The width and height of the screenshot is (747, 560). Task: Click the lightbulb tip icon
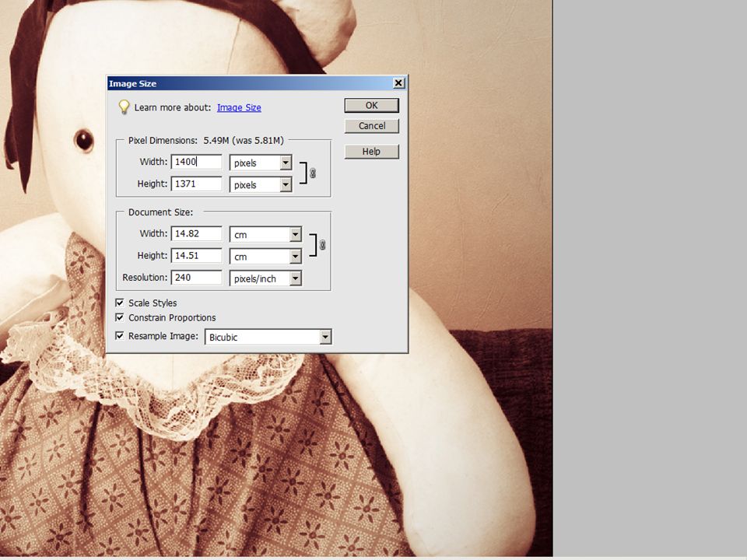click(124, 107)
